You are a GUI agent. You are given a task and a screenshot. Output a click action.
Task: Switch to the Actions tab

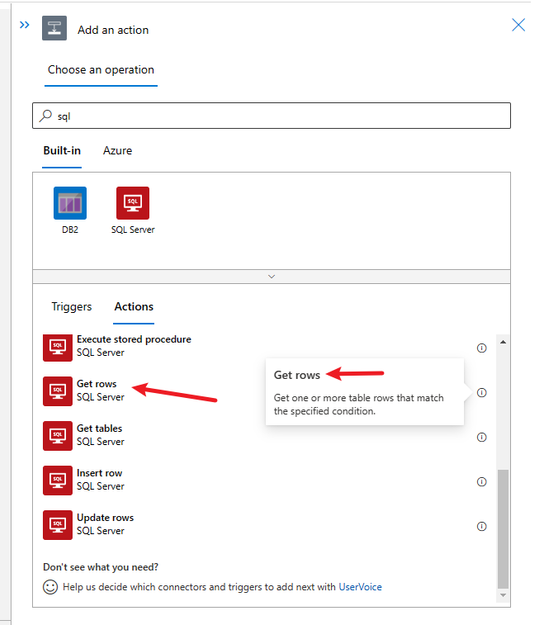pos(134,307)
